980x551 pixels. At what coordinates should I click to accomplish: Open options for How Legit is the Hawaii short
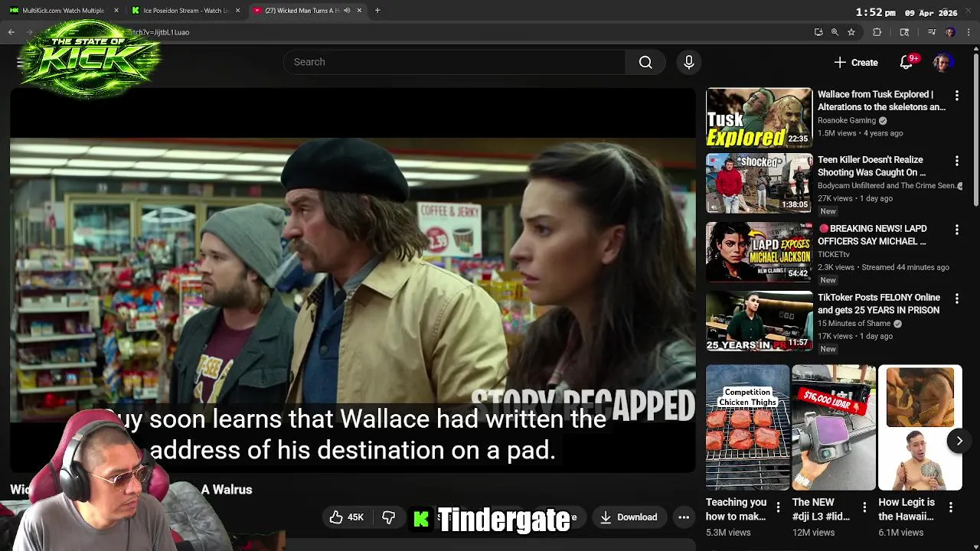click(x=950, y=507)
